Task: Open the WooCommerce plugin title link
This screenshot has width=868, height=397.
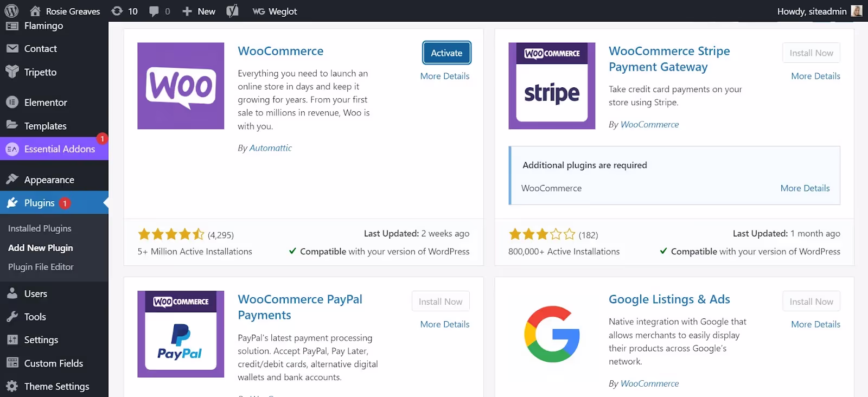Action: coord(280,51)
